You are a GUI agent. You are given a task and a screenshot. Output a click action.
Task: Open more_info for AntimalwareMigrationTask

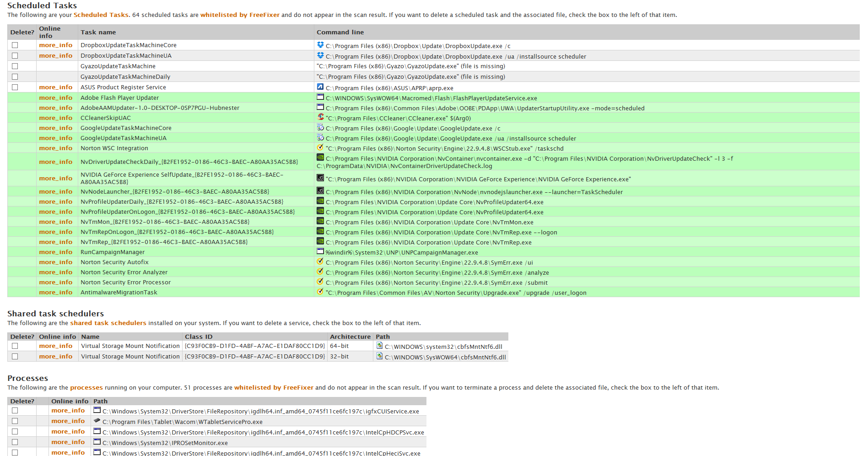(56, 292)
